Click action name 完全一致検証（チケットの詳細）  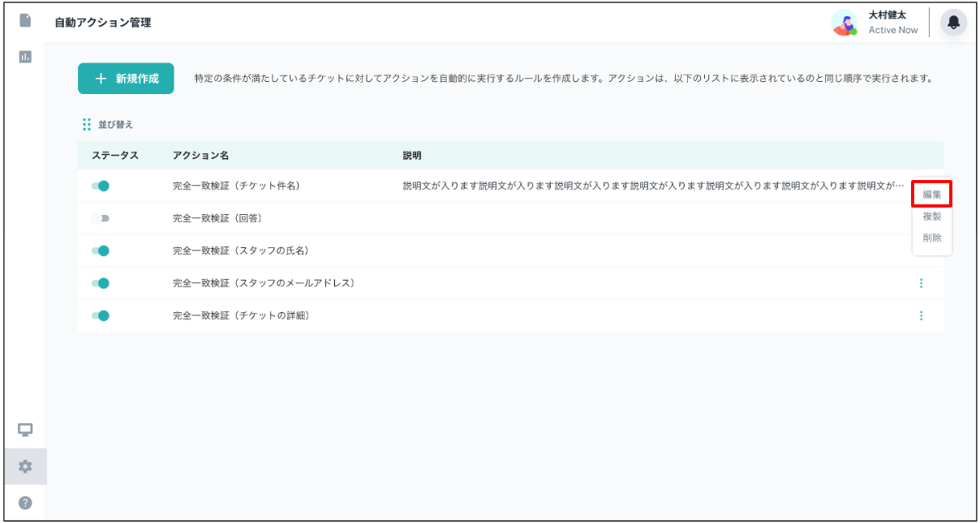coord(241,315)
